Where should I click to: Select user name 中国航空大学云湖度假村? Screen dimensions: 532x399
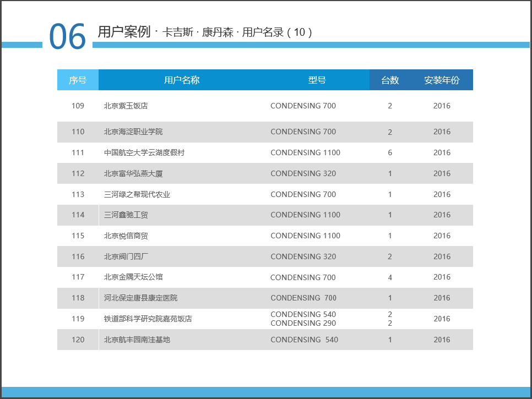144,152
